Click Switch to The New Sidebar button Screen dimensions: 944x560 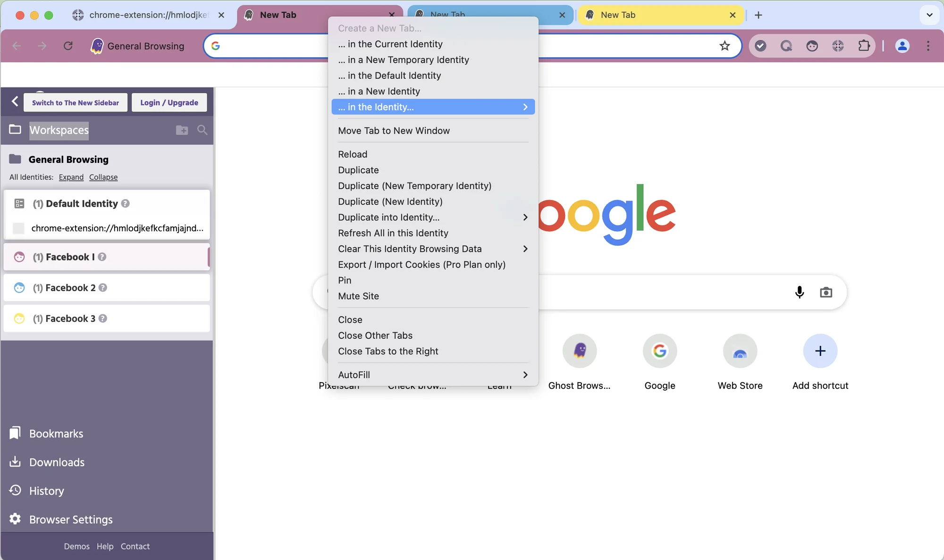tap(76, 102)
